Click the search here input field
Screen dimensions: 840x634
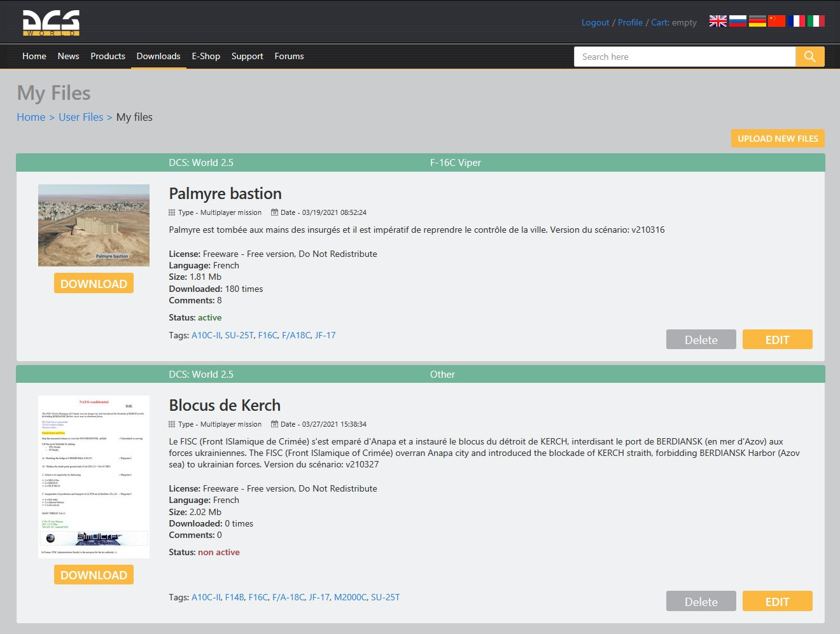(685, 57)
